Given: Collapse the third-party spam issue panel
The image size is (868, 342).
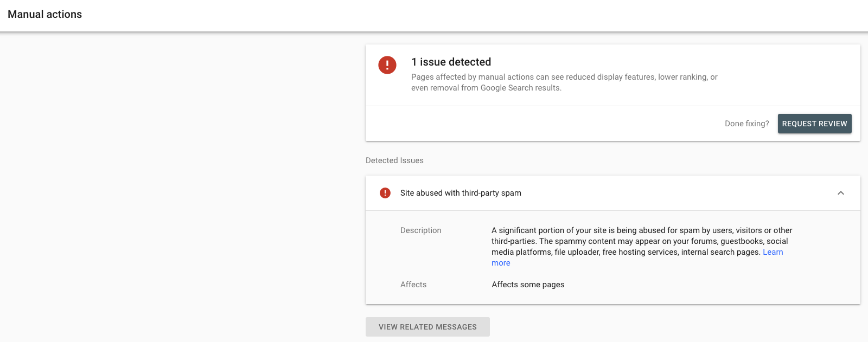Looking at the screenshot, I should pyautogui.click(x=841, y=193).
